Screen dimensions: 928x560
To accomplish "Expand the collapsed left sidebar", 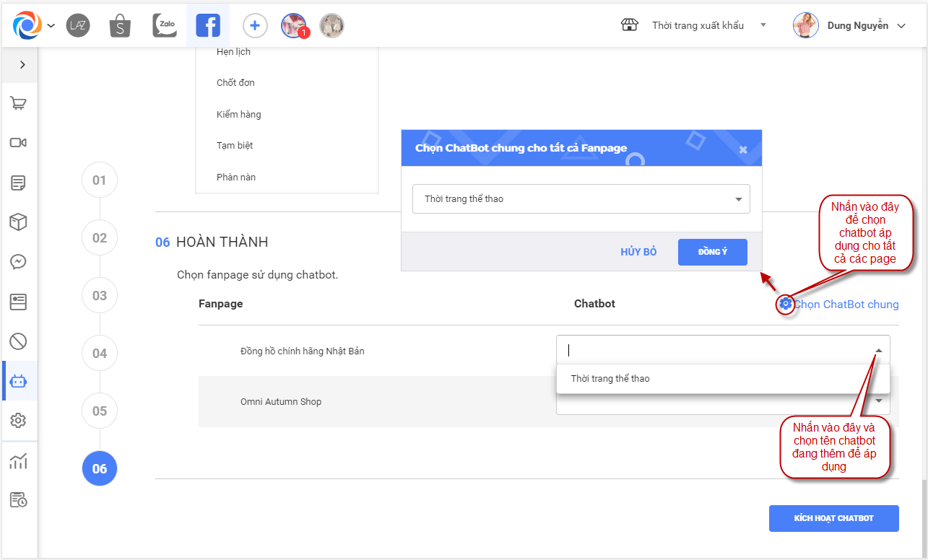I will click(x=22, y=65).
